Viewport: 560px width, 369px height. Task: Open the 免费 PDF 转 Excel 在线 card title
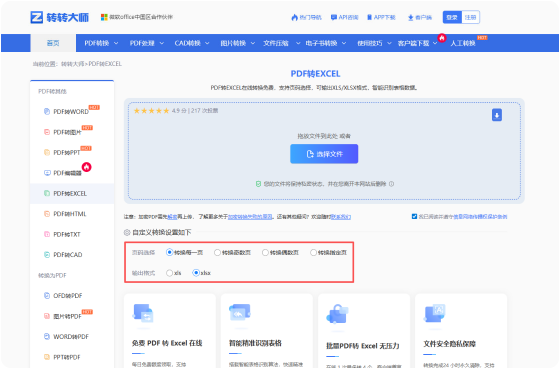[x=167, y=343]
